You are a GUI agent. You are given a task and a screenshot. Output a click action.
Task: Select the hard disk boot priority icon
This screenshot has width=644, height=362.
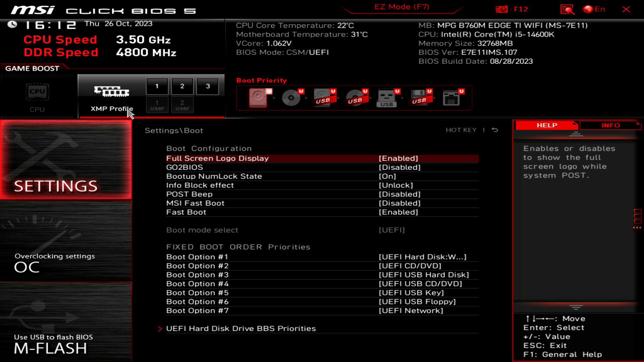click(x=258, y=98)
